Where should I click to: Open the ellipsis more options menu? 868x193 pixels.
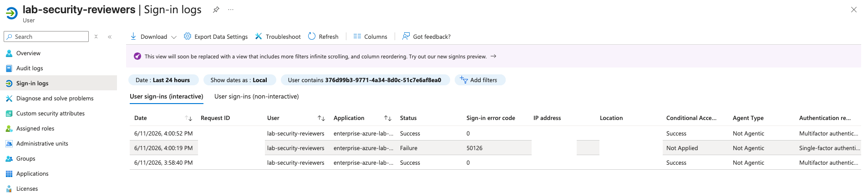click(x=231, y=10)
